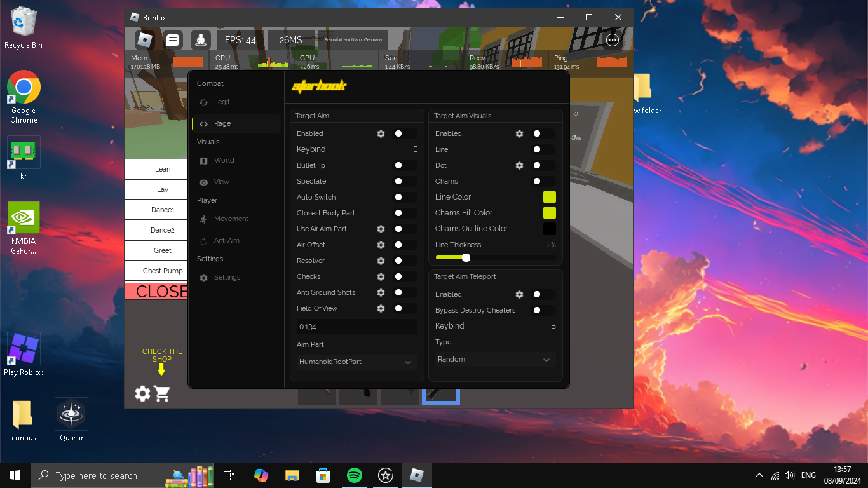Viewport: 868px width, 488px height.
Task: Open the NVIDIA GeForce desktop shortcut
Action: pyautogui.click(x=24, y=228)
